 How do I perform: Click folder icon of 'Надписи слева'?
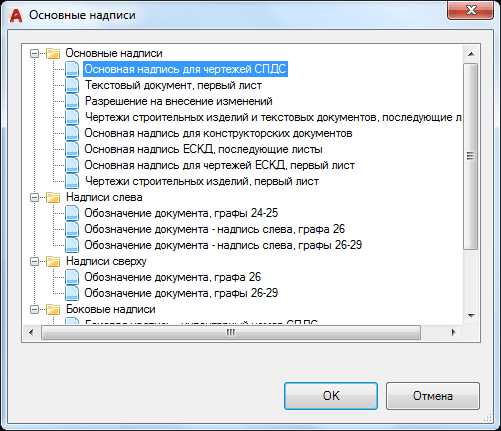[x=53, y=197]
